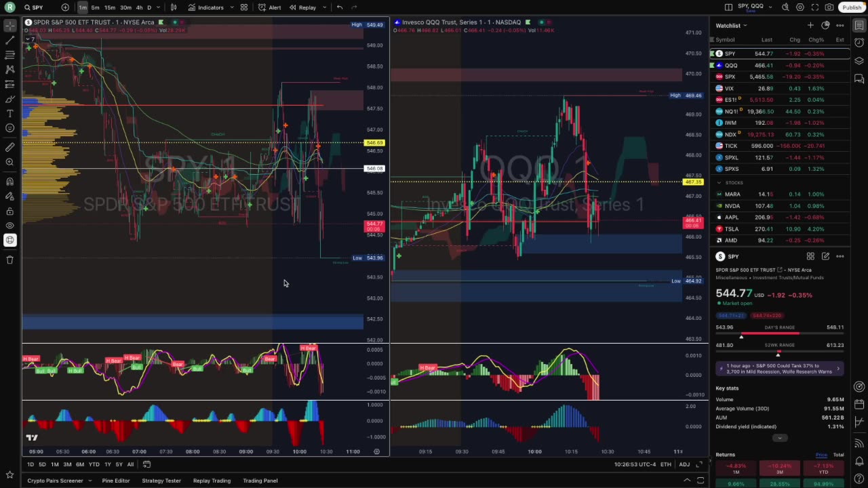This screenshot has height=488, width=868.
Task: Toggle the ADJ adjustment setting
Action: click(x=684, y=464)
